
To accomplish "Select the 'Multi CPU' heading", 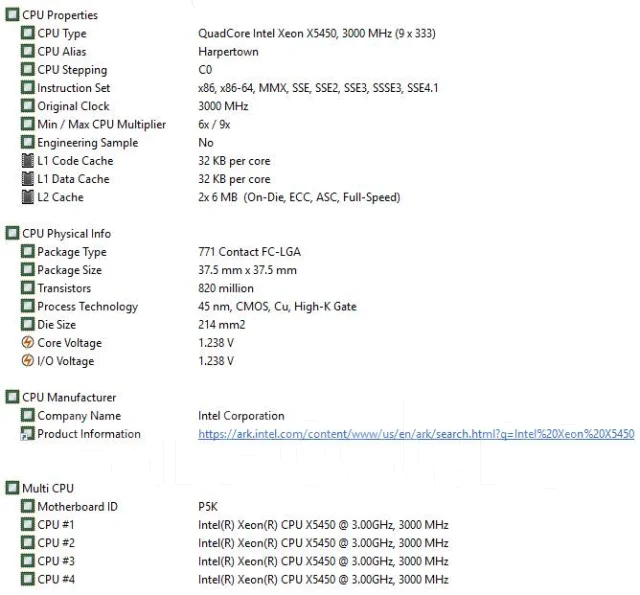I will point(48,488).
